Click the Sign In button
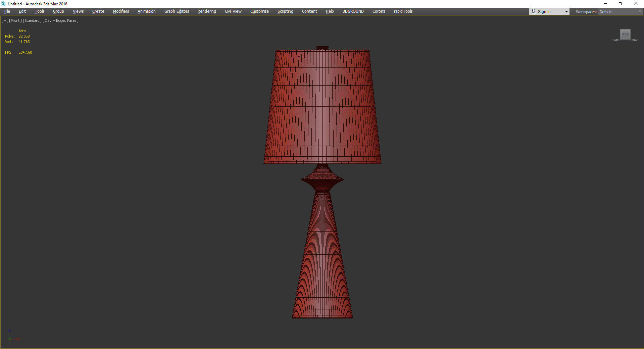The height and width of the screenshot is (349, 644). [544, 12]
